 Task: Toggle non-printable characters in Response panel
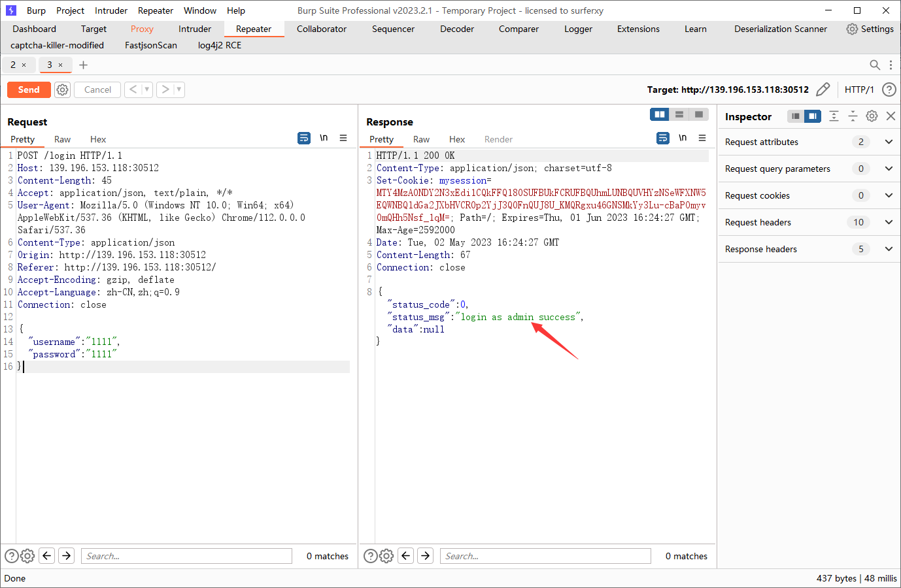click(x=683, y=138)
